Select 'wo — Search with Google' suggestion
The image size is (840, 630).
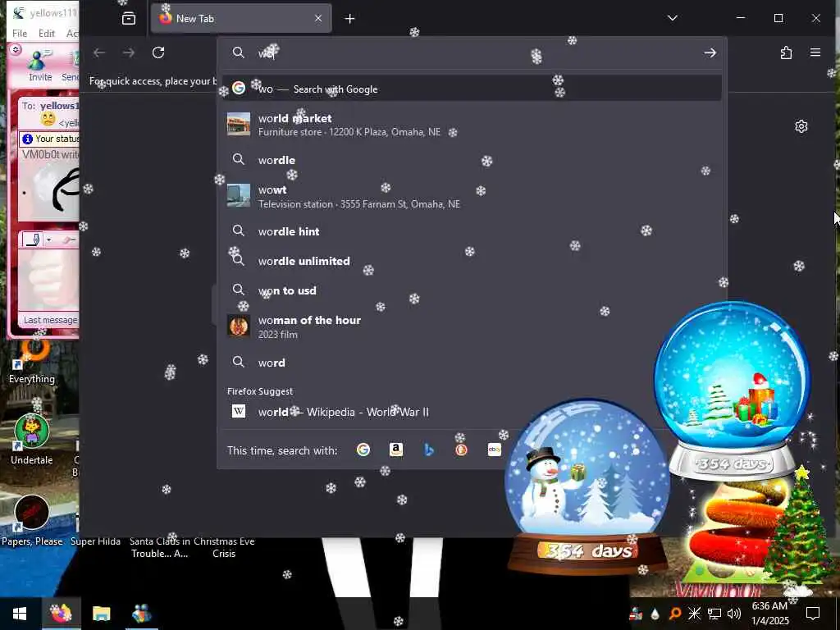(472, 89)
